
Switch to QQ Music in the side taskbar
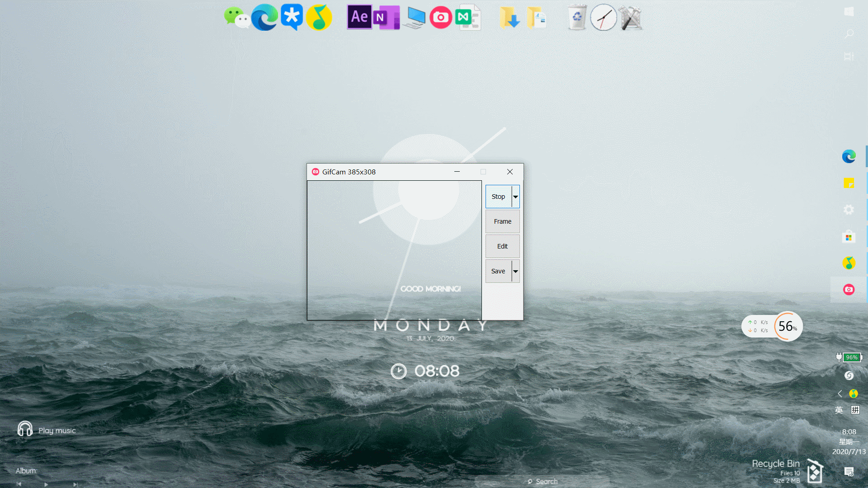849,263
